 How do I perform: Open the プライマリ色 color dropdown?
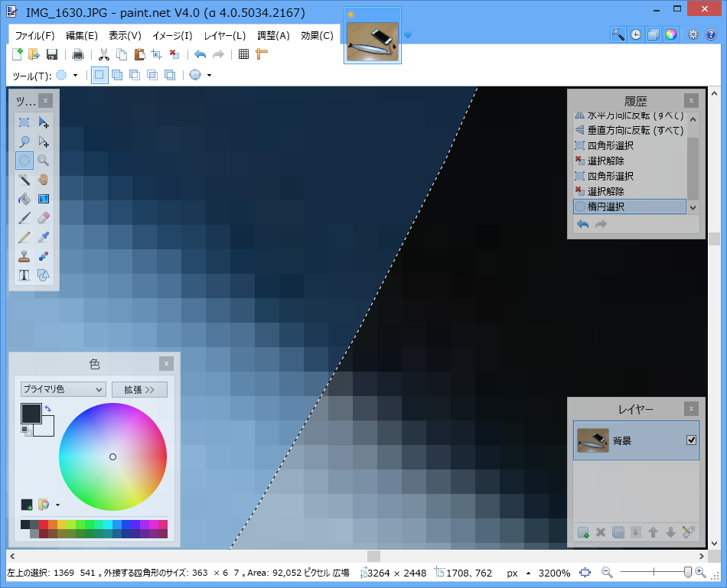[x=63, y=389]
